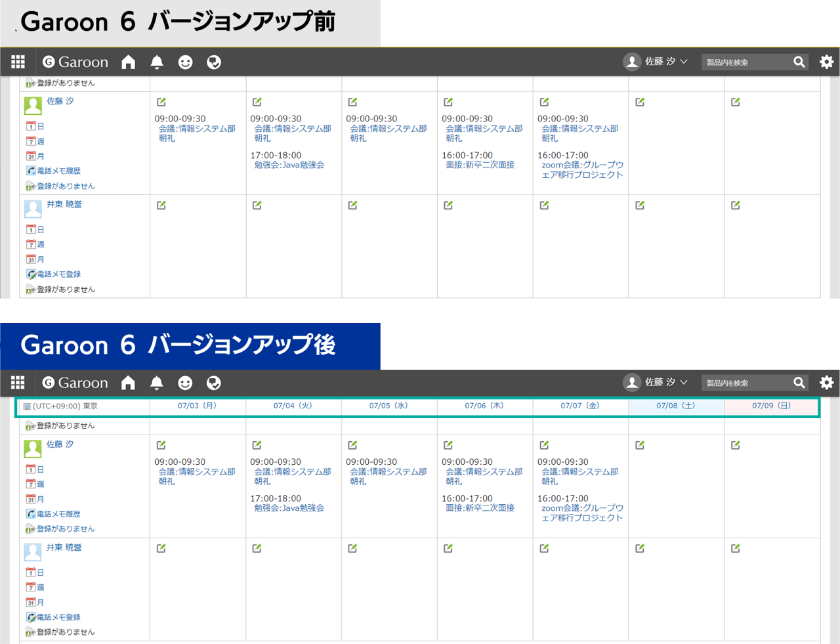Add an appointment for 井東 暁誉 on 07/04 after upgrade
Viewport: 840px width, 644px height.
click(x=257, y=548)
